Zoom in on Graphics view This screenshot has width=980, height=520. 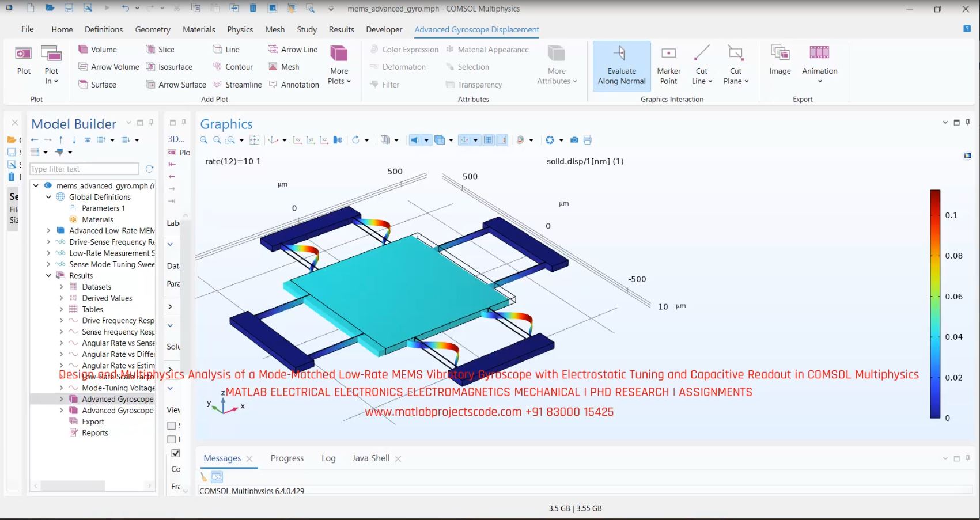(204, 140)
